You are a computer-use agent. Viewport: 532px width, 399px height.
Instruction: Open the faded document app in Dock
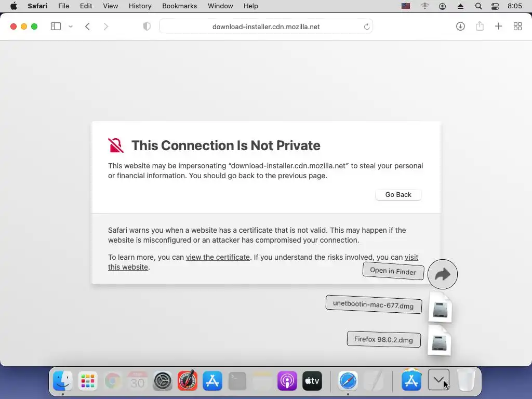(373, 381)
